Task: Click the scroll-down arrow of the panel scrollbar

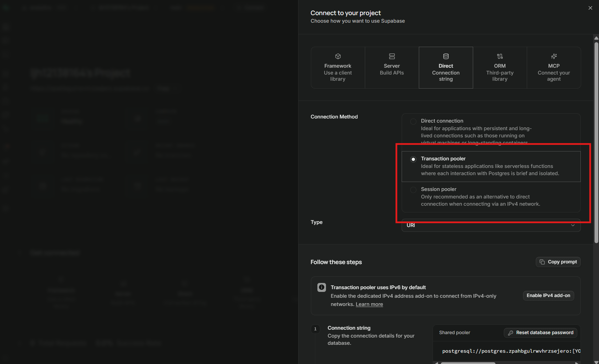Action: coord(596,362)
